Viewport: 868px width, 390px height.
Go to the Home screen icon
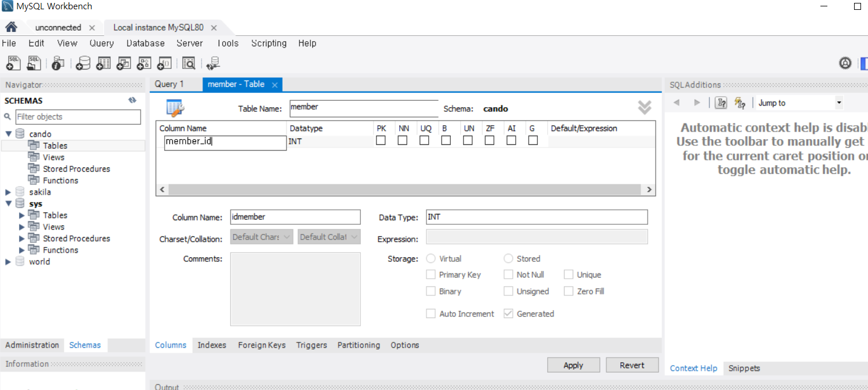(x=11, y=27)
